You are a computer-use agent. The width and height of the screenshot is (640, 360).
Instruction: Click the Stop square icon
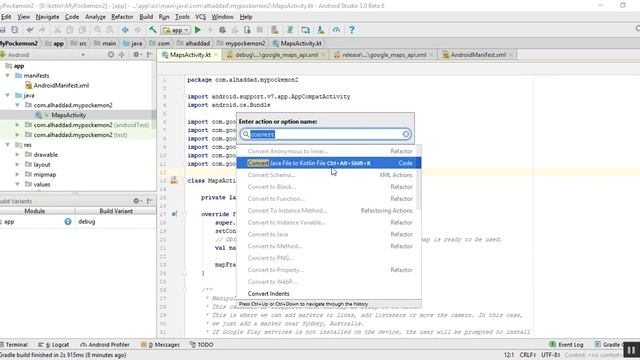(x=260, y=30)
